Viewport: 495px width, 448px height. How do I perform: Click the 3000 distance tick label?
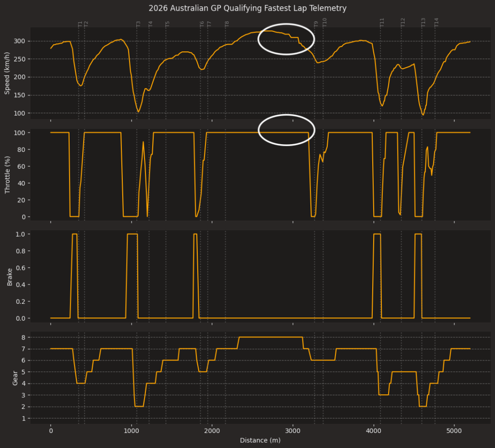point(293,431)
